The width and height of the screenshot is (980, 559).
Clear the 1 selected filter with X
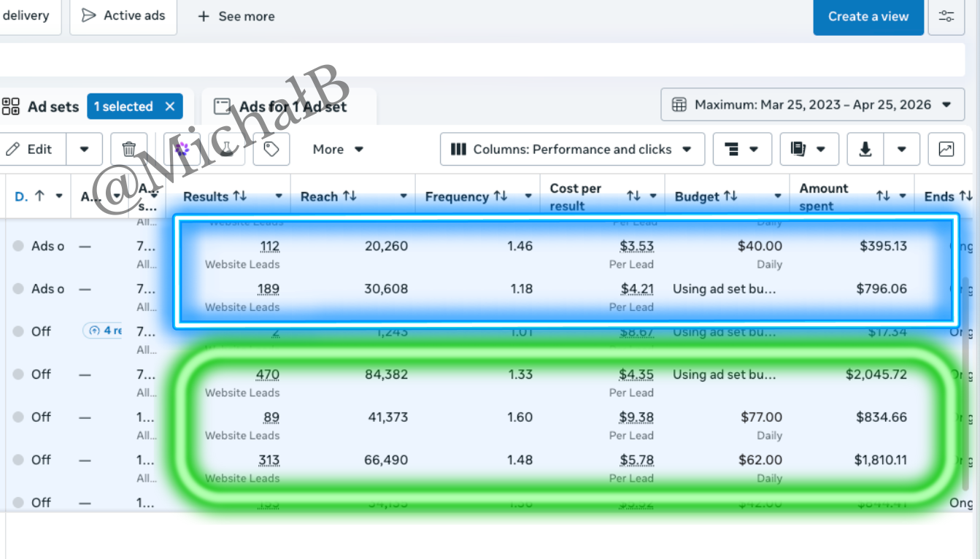pyautogui.click(x=170, y=107)
